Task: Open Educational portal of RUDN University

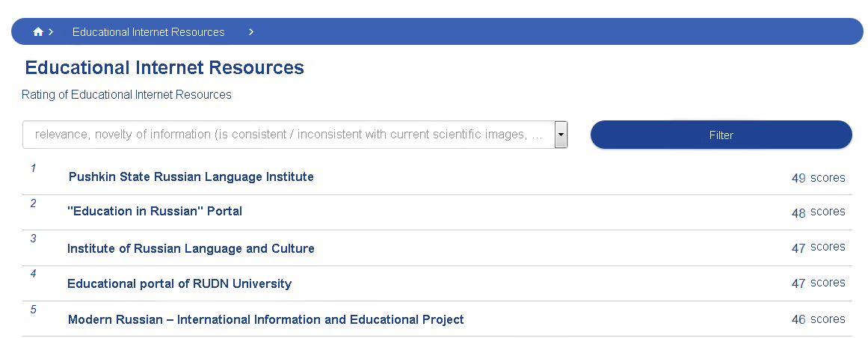Action: pos(179,283)
